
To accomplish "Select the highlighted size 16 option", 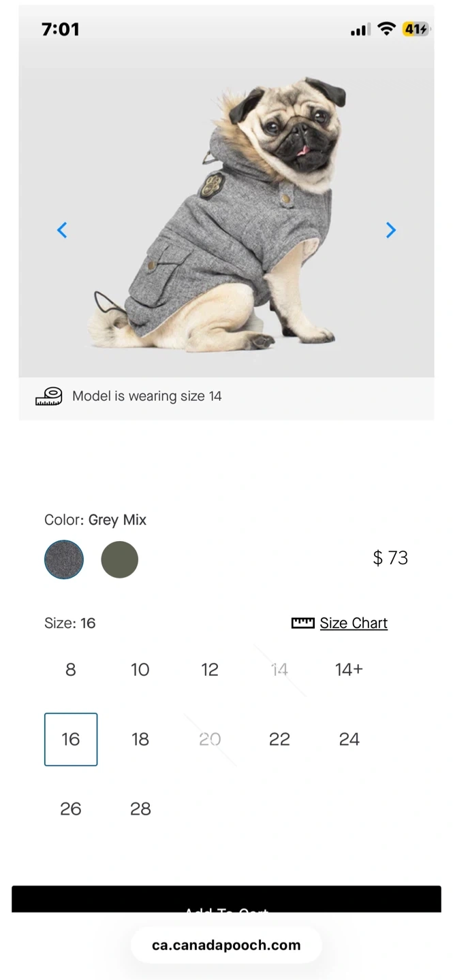I will (x=71, y=739).
